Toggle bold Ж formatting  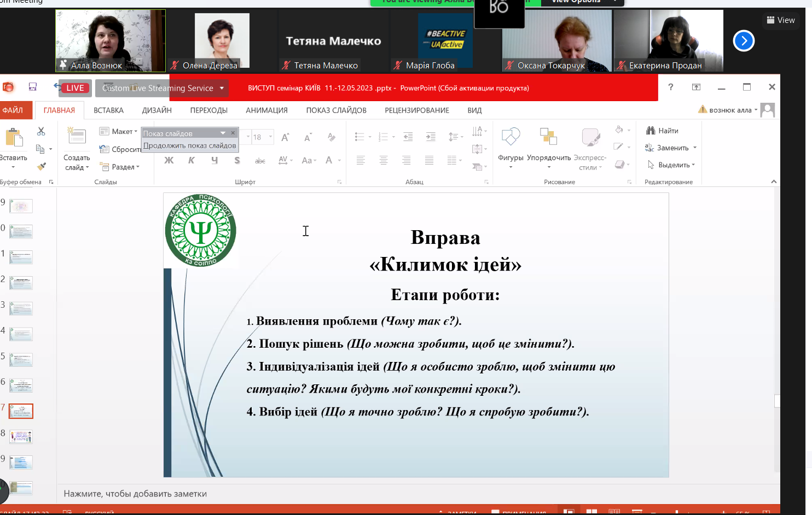tap(169, 160)
